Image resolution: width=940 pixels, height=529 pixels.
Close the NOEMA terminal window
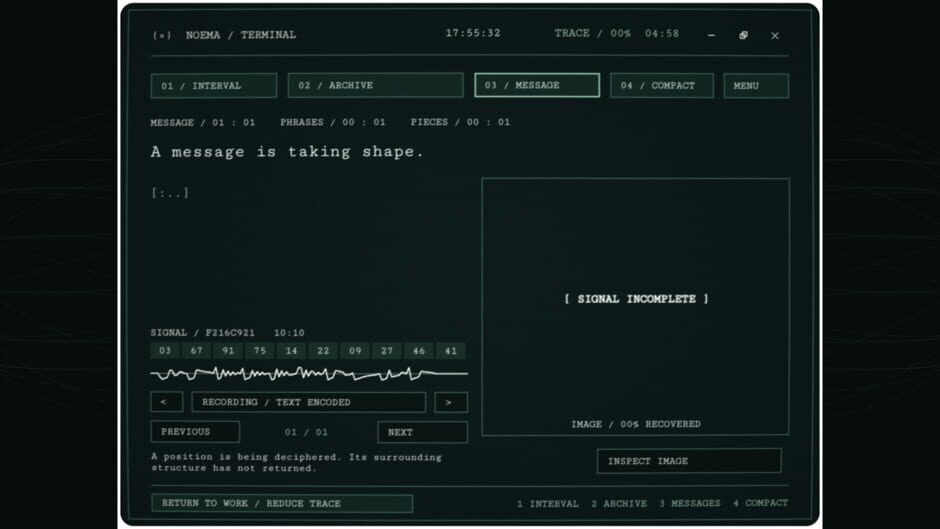pos(775,35)
